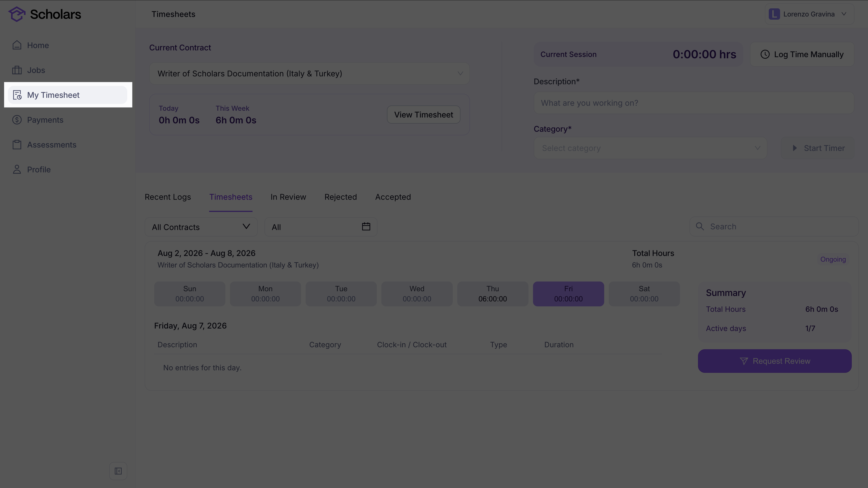Open the All date range filter
Viewport: 868px width, 488px height.
321,227
